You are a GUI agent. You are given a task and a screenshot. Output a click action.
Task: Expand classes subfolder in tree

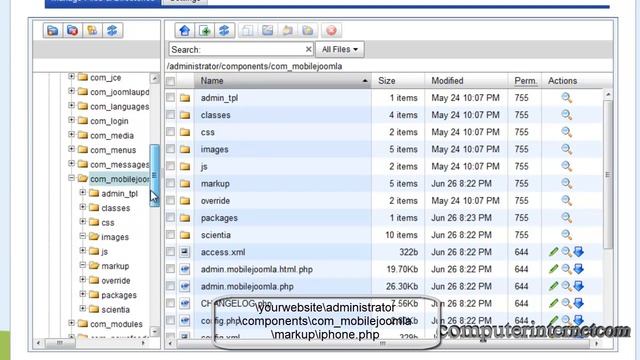[82, 207]
